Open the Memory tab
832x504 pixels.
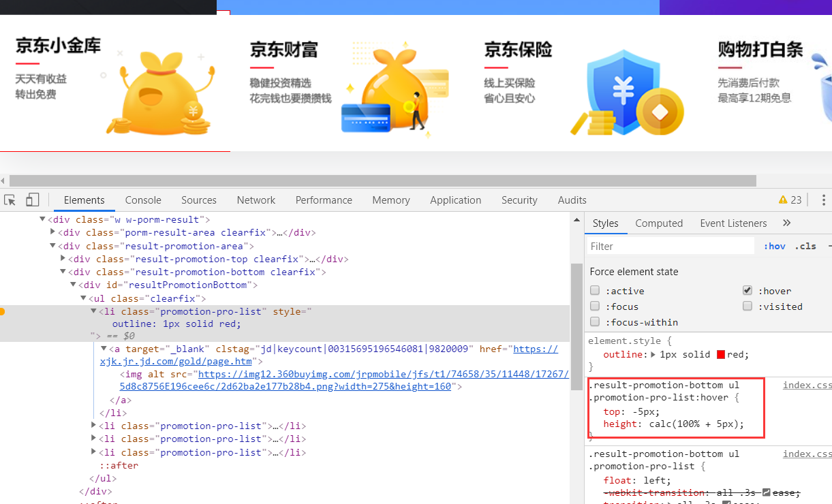point(391,200)
